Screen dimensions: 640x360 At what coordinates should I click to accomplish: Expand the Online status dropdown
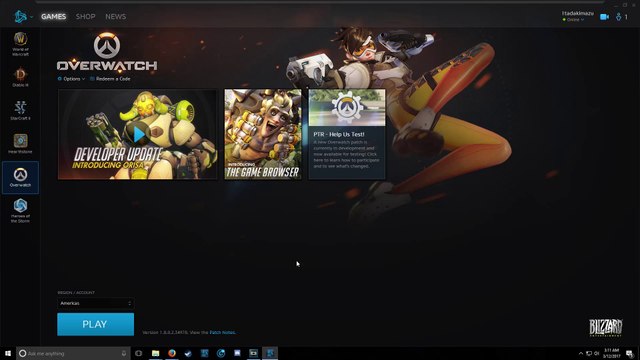[x=573, y=20]
